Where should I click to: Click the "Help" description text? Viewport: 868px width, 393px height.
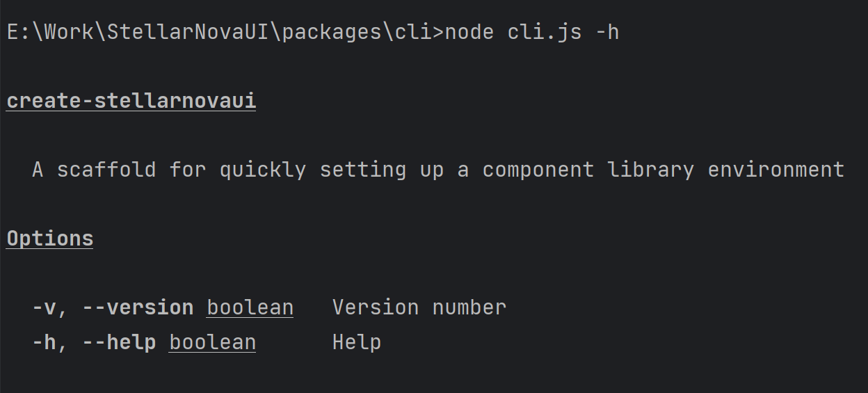(356, 342)
